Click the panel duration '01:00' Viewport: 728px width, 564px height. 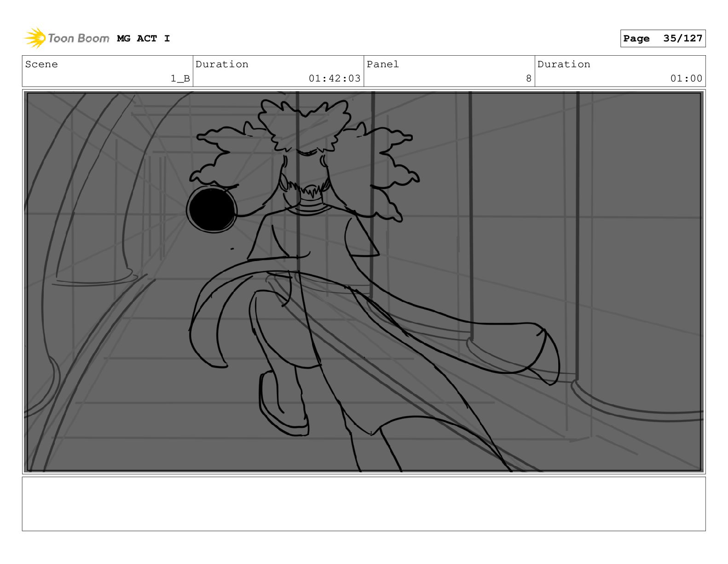[686, 79]
